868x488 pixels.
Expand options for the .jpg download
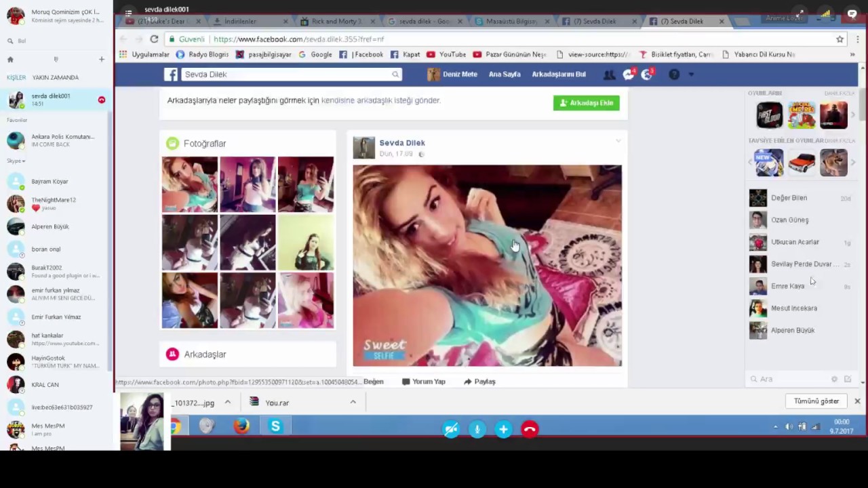coord(228,403)
